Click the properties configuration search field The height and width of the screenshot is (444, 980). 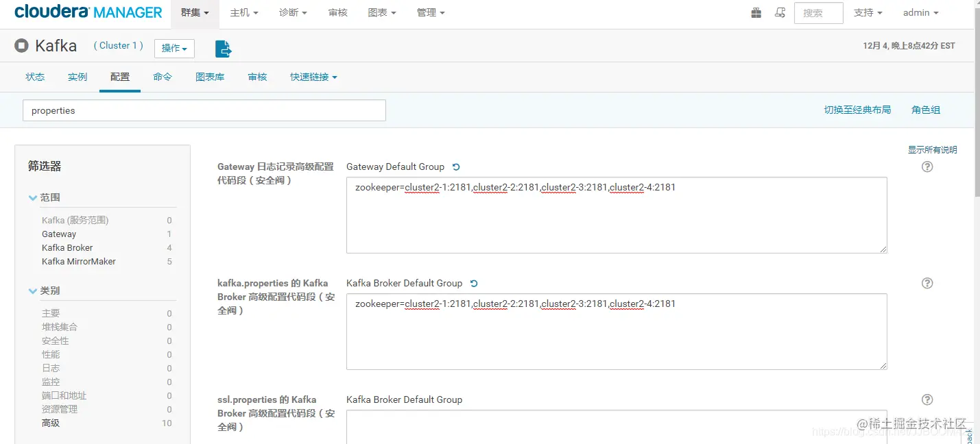[204, 110]
